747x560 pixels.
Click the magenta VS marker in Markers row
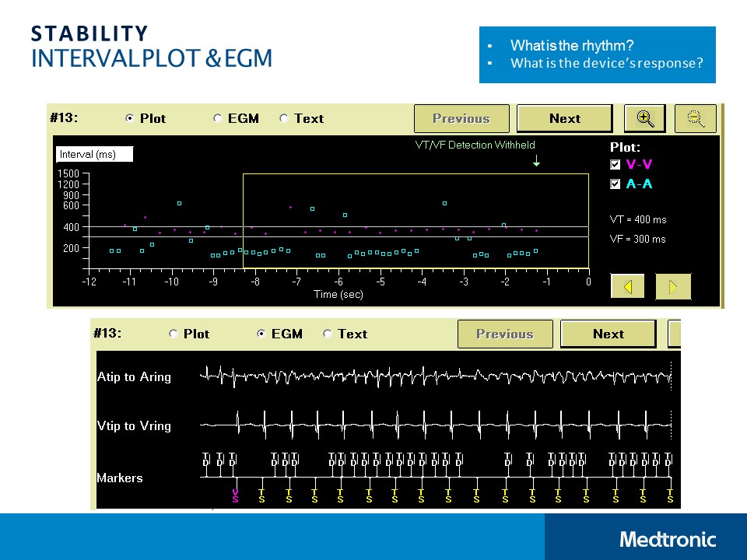click(235, 495)
